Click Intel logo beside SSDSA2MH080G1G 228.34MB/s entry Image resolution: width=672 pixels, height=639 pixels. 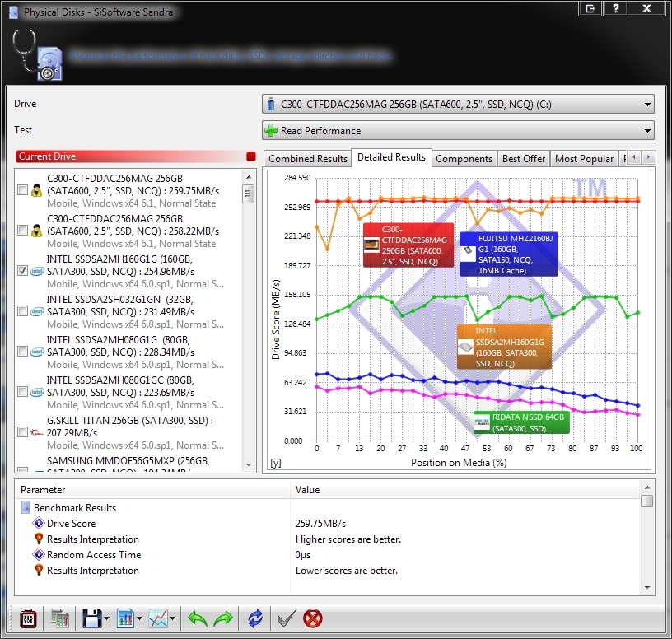coord(37,352)
